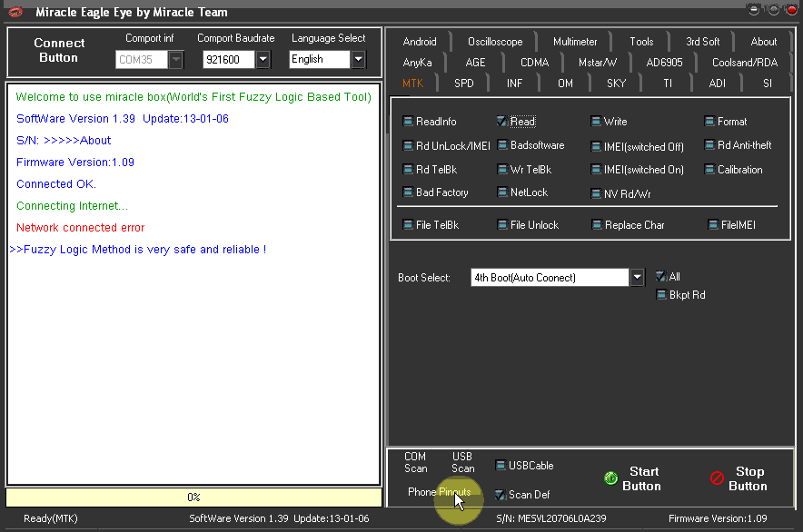Check the Calibration box
The width and height of the screenshot is (803, 532).
coord(709,170)
